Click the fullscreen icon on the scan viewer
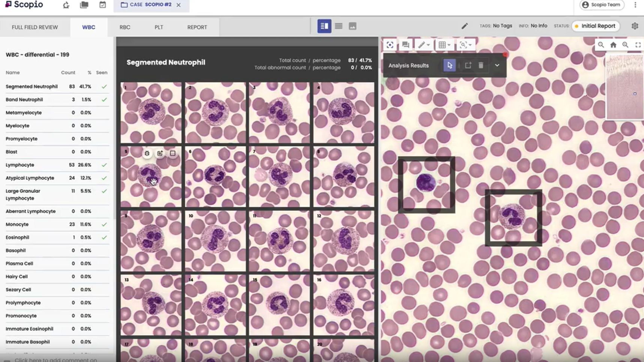 click(x=638, y=45)
